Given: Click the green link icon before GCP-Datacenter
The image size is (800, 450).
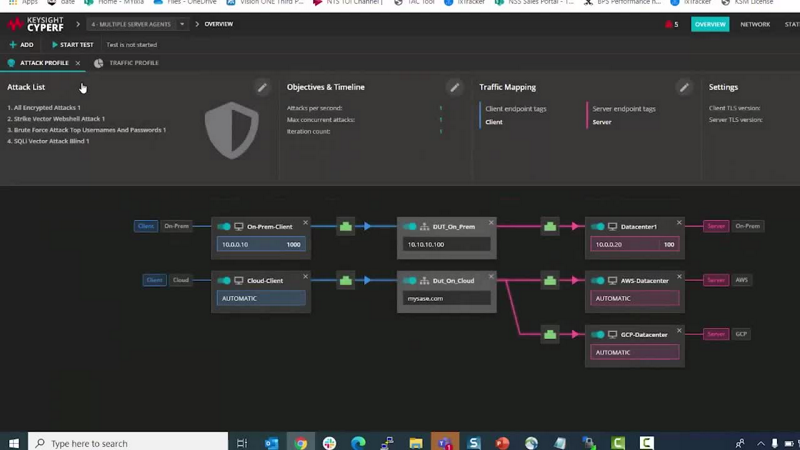Looking at the screenshot, I should click(x=549, y=334).
